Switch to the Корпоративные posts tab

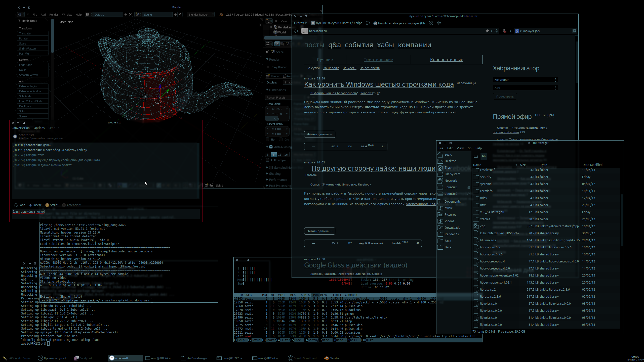click(x=447, y=60)
